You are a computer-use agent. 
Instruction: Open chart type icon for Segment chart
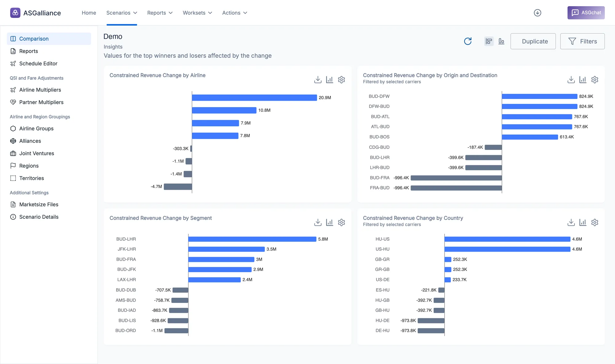pyautogui.click(x=329, y=222)
